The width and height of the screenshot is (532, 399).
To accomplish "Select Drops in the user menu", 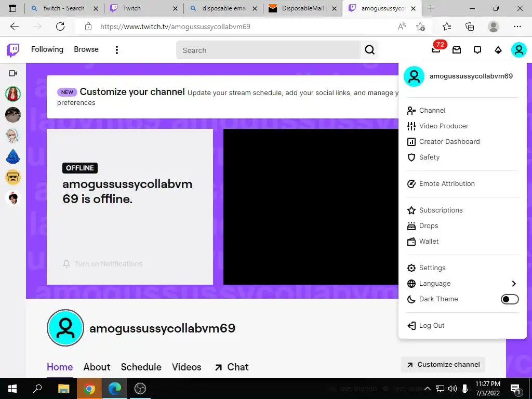I will [x=463, y=225].
